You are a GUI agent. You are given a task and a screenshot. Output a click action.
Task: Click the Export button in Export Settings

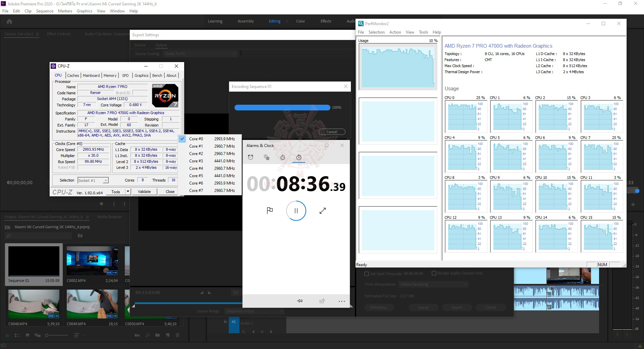457,307
